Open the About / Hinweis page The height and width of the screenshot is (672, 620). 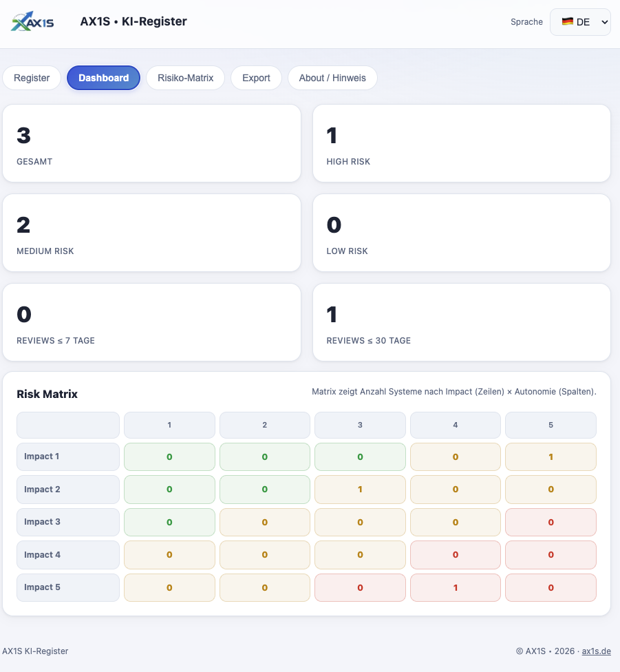click(332, 78)
